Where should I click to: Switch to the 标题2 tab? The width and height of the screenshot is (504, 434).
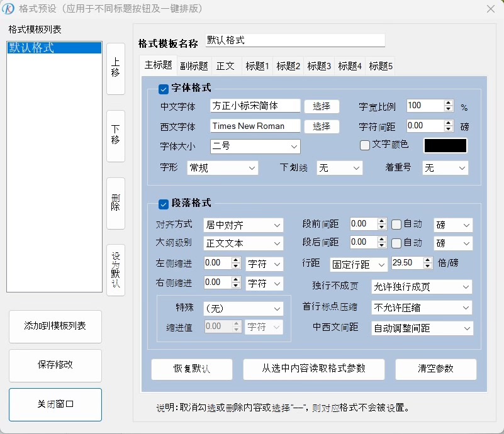pos(288,66)
